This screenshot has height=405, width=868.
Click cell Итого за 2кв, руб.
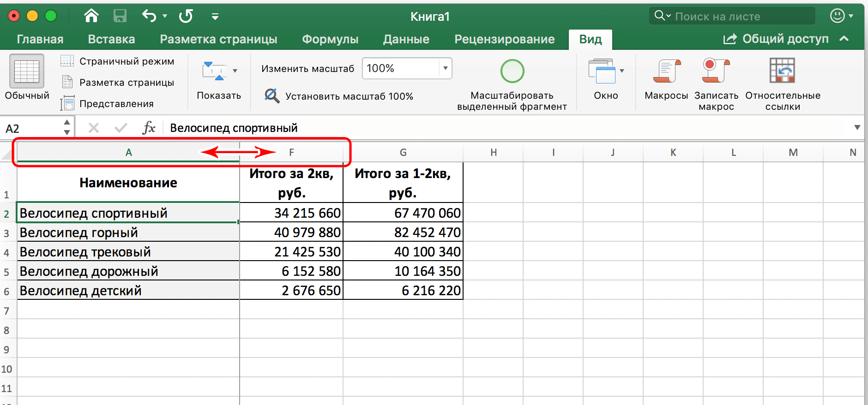coord(291,182)
